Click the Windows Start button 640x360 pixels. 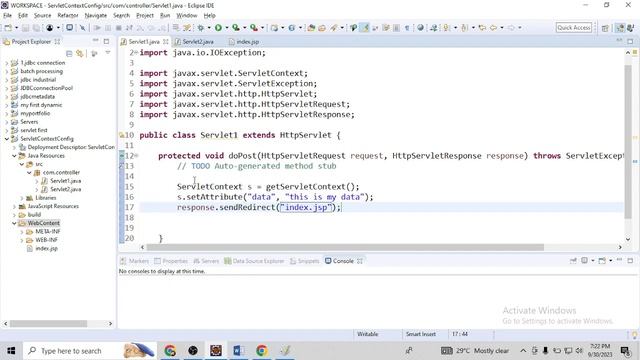(11, 351)
